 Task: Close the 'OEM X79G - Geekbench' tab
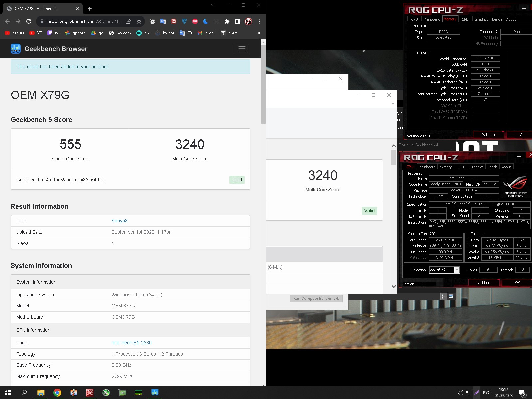77,9
